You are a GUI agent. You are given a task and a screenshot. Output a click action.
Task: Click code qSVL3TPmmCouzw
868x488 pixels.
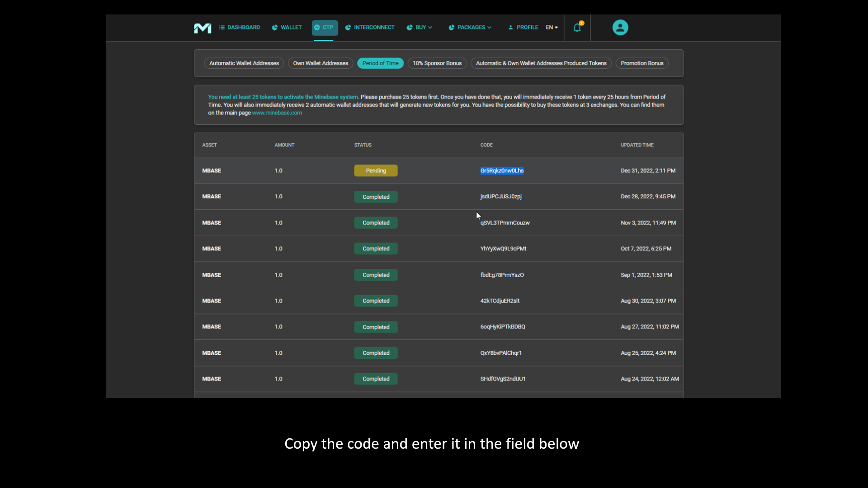pyautogui.click(x=505, y=223)
